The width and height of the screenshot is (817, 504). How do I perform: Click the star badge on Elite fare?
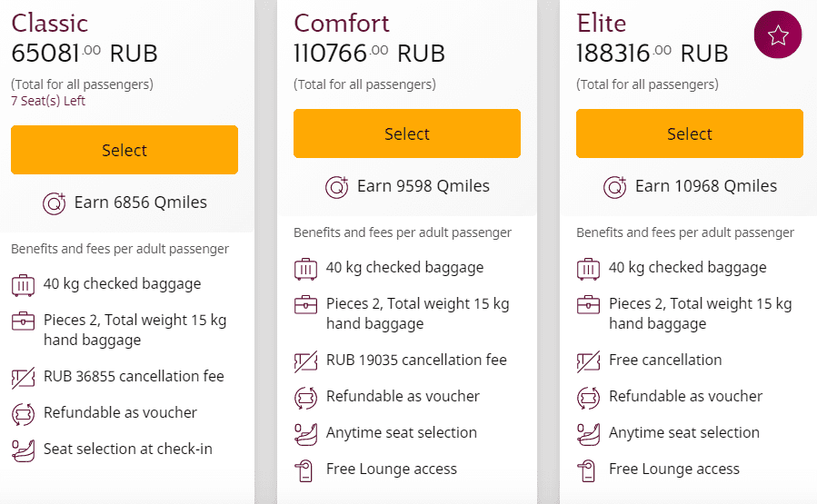[778, 35]
